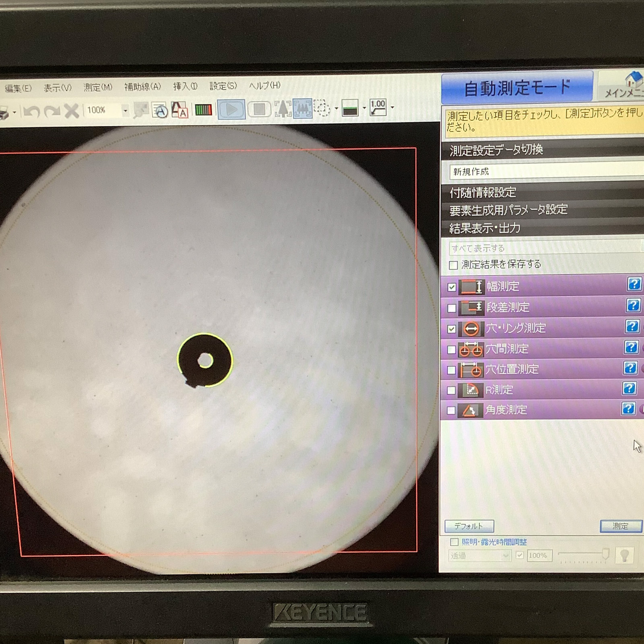Image resolution: width=644 pixels, height=644 pixels.
Task: Check the 測定結果を保存する checkbox
Action: point(453,265)
